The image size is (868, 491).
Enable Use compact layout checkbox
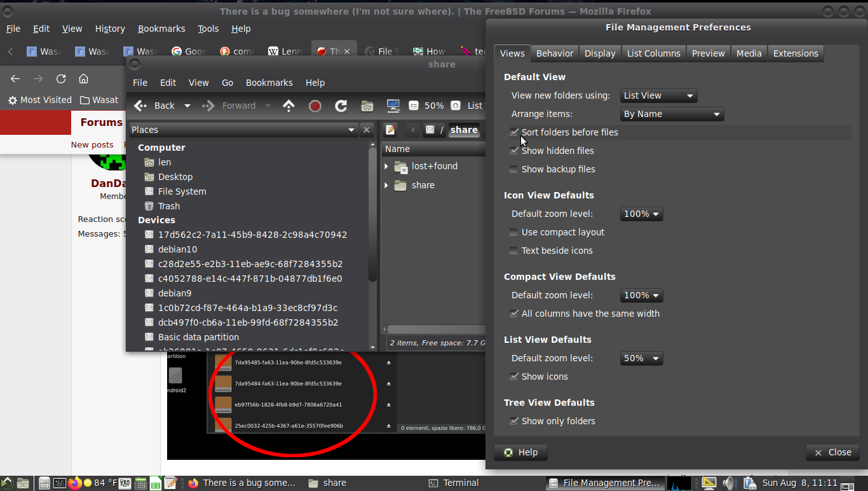click(514, 232)
